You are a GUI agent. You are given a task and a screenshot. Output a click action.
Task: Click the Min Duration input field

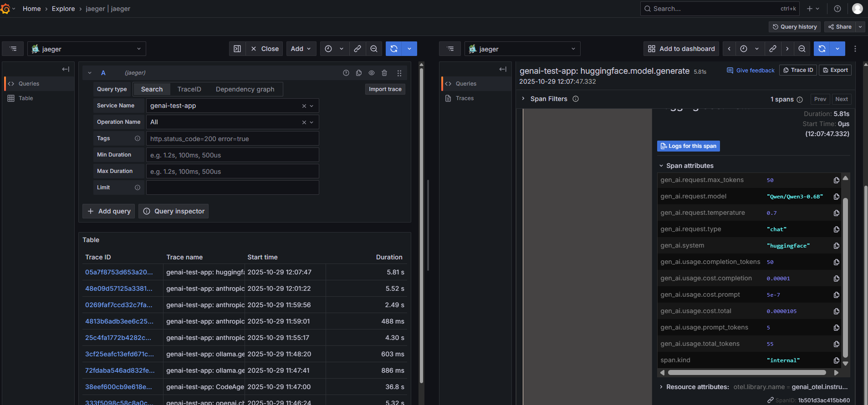(232, 155)
